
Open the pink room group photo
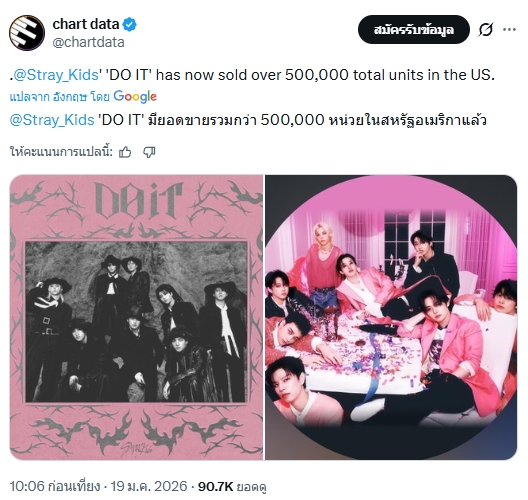coord(391,317)
